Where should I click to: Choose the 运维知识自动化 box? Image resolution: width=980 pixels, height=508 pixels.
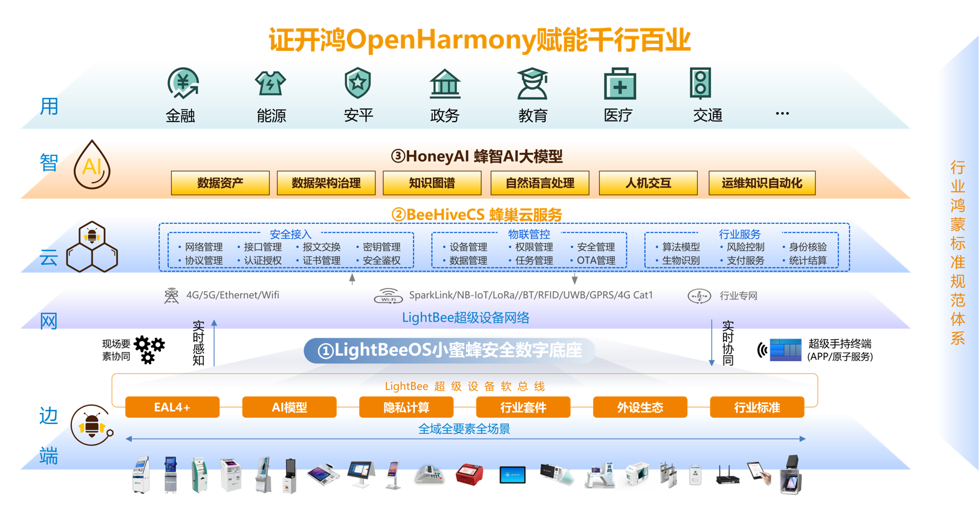[761, 183]
